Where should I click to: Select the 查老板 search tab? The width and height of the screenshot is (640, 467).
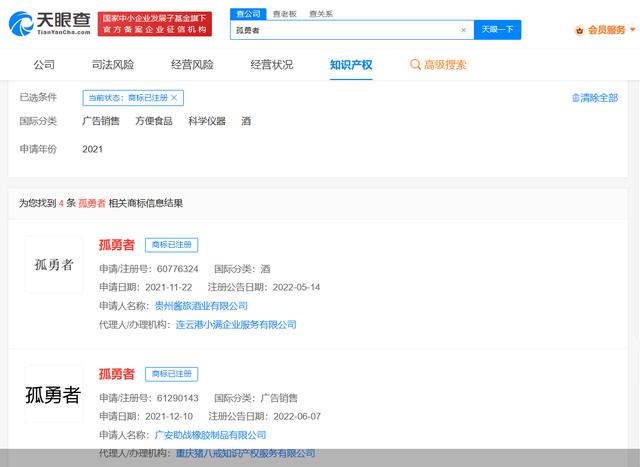pos(284,14)
